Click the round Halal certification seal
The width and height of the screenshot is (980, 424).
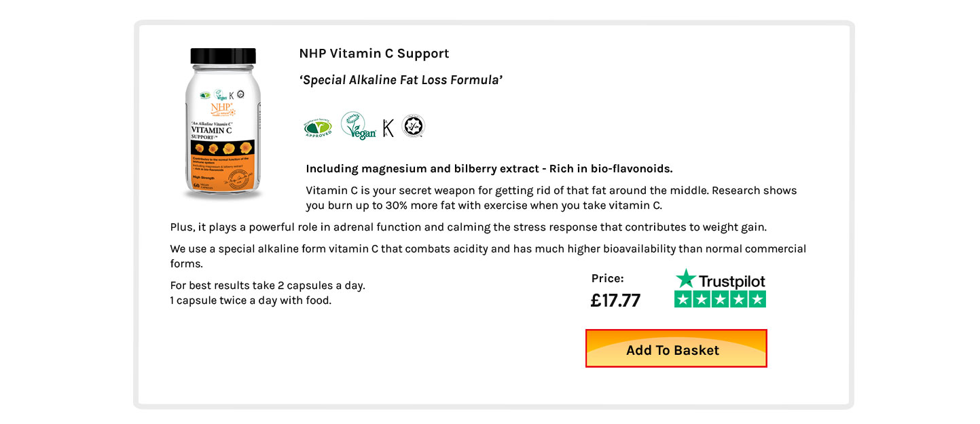pyautogui.click(x=413, y=126)
